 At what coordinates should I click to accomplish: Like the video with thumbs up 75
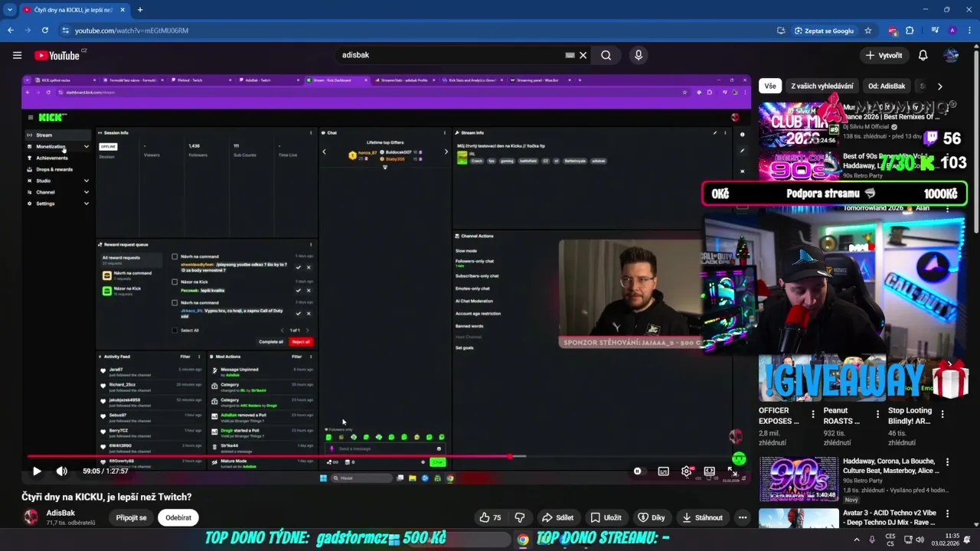[x=490, y=518]
